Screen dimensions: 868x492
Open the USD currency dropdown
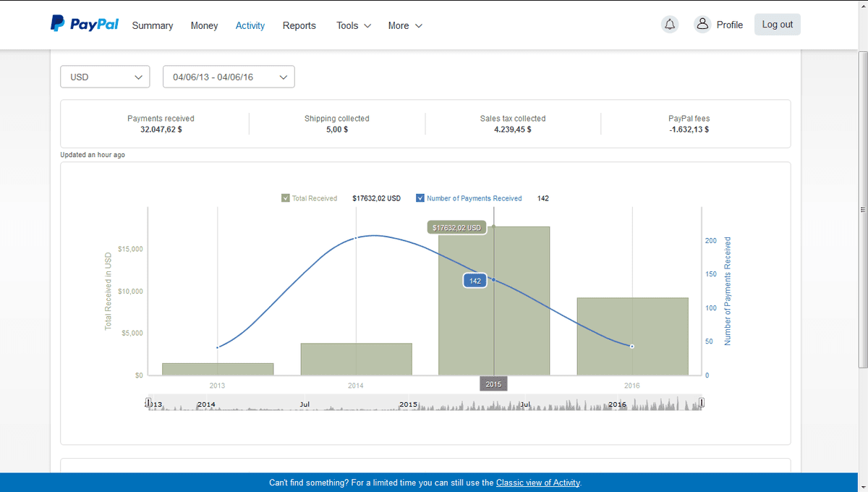[x=105, y=77]
